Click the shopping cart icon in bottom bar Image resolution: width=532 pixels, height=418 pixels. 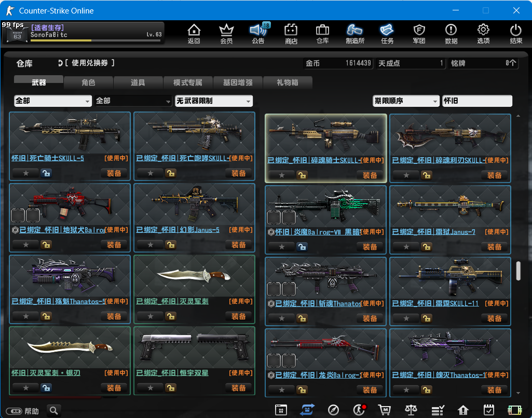[x=385, y=410]
